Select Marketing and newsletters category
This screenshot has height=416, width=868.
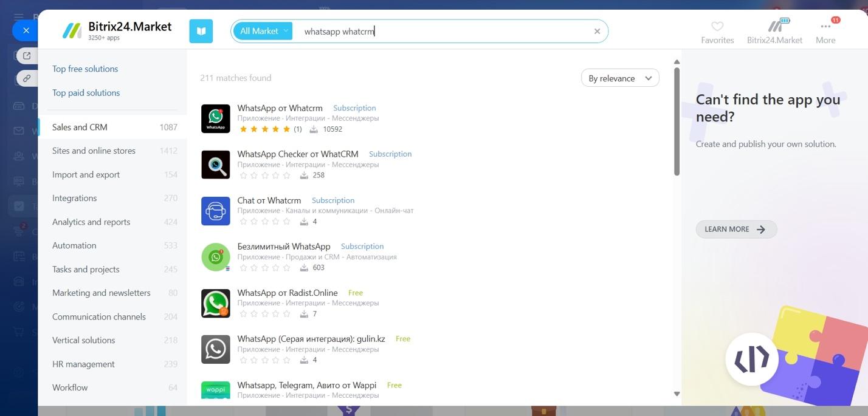(112, 293)
